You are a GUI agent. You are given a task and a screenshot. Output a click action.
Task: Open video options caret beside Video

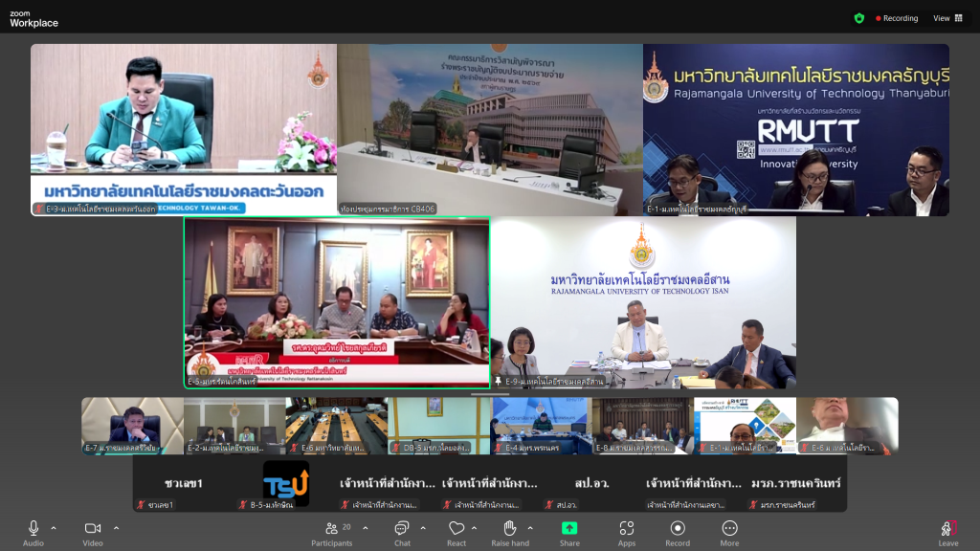coord(116,528)
